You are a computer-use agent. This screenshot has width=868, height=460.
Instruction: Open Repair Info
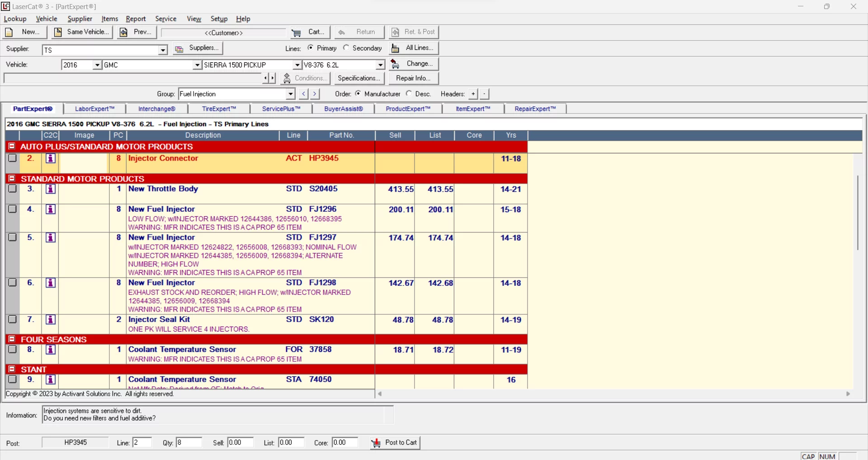[x=413, y=78]
